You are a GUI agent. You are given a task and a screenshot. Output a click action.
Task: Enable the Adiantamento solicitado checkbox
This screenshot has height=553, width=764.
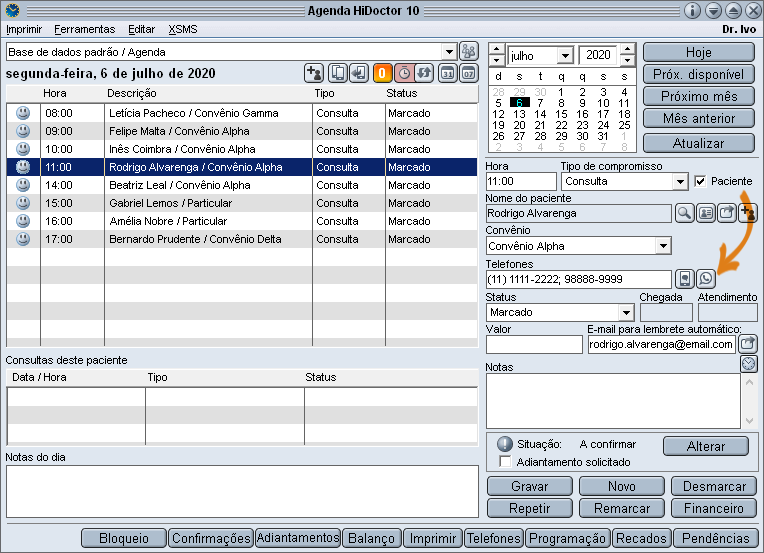505,461
